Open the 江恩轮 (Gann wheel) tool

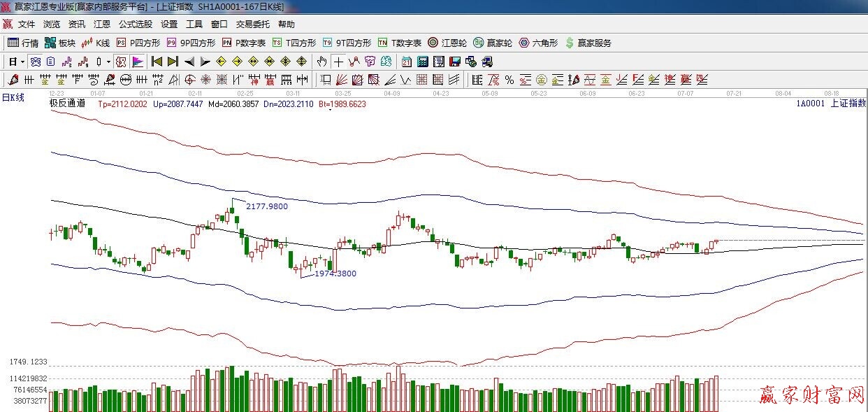447,43
